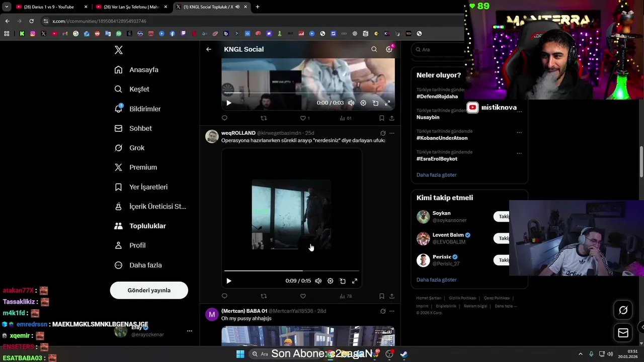Open weqROLLAND username link
The width and height of the screenshot is (644, 362).
point(238,133)
